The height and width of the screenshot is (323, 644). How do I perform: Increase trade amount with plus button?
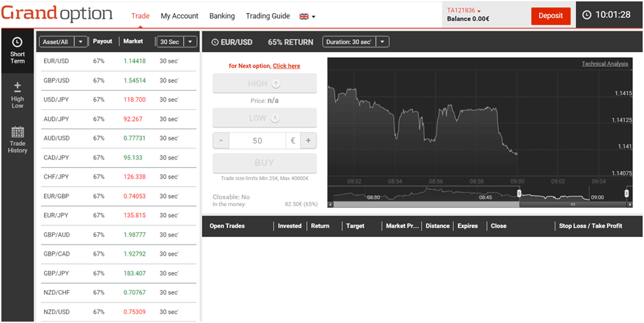pos(308,141)
